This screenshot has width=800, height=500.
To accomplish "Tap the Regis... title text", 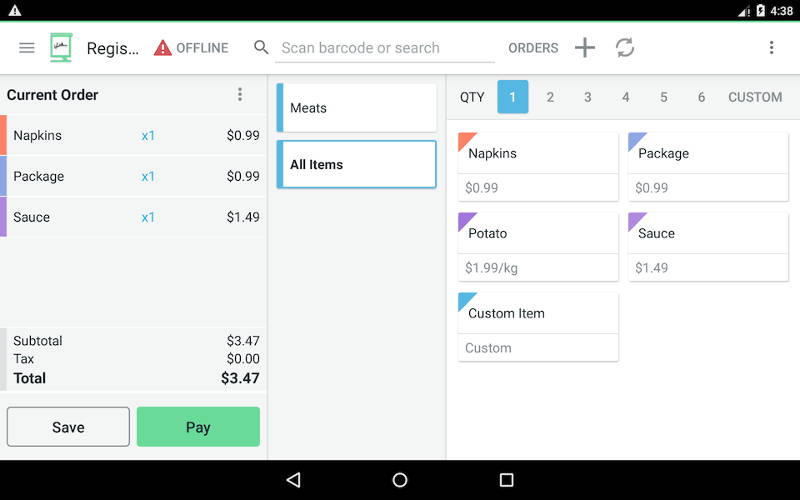I will coord(113,48).
